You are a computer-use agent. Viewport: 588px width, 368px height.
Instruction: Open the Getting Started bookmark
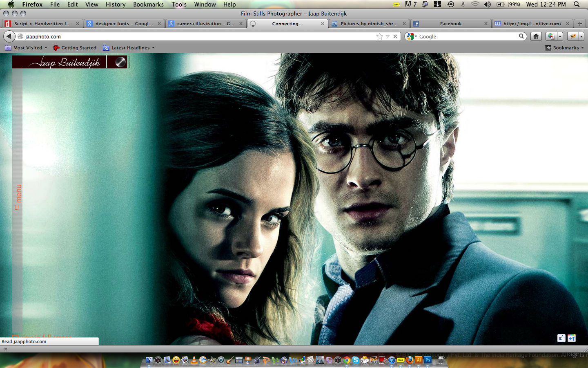click(75, 48)
